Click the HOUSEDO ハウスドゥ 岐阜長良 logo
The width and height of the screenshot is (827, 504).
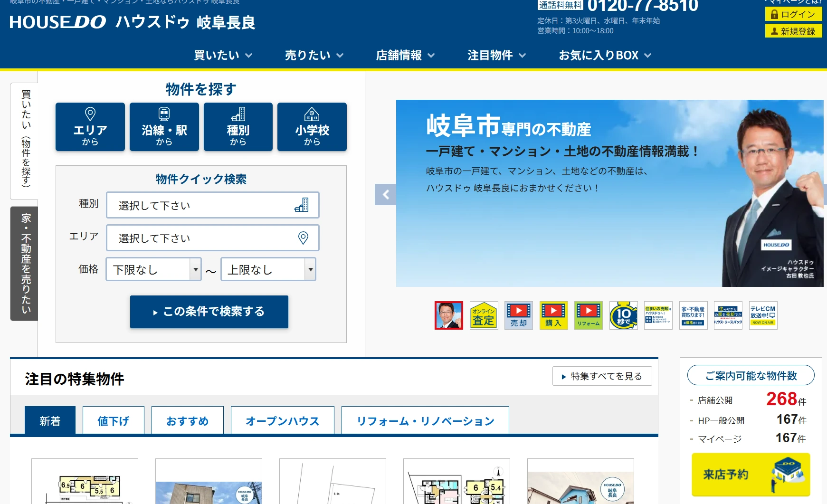pos(132,22)
